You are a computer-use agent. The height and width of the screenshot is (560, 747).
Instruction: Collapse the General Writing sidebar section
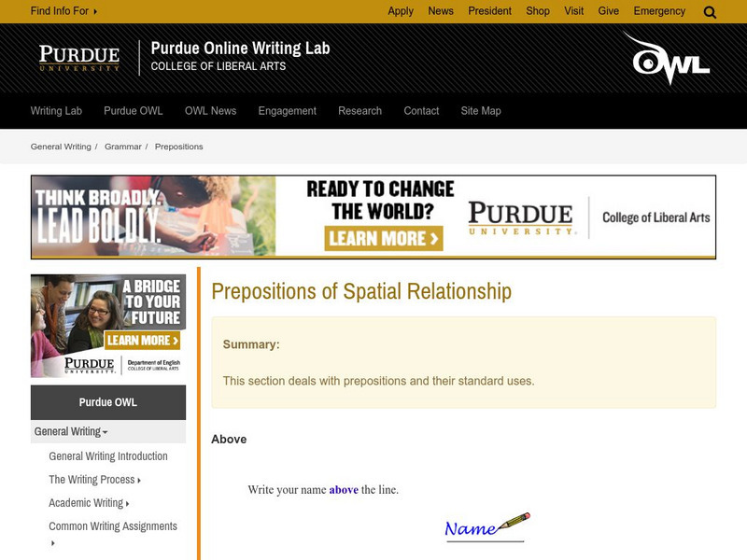click(x=108, y=431)
